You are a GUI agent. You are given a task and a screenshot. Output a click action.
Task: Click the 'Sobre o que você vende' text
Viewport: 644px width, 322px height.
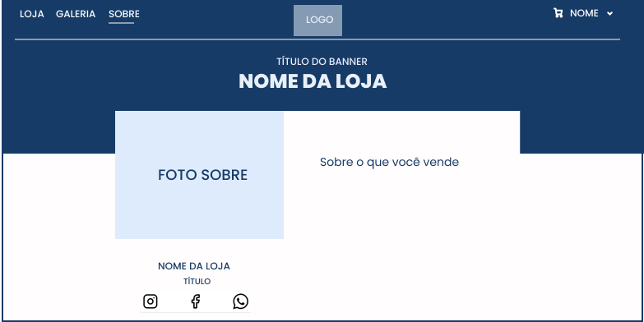click(389, 162)
